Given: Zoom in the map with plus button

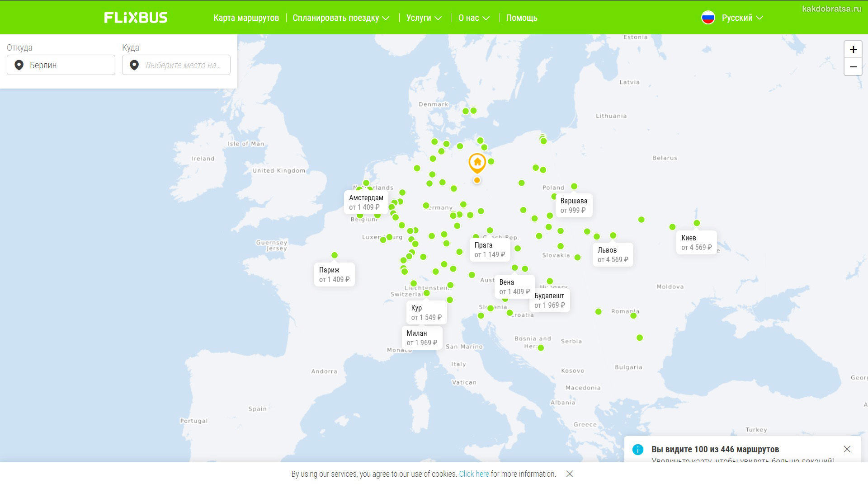Looking at the screenshot, I should pos(853,50).
